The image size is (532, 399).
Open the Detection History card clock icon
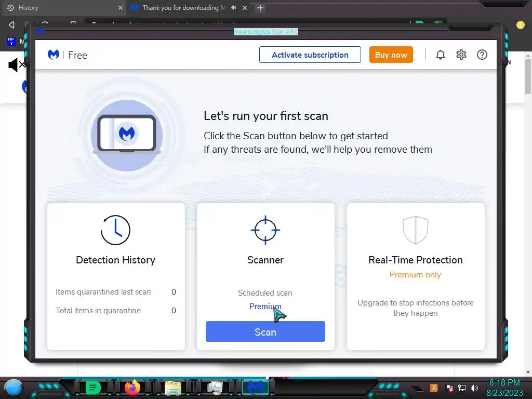point(115,230)
